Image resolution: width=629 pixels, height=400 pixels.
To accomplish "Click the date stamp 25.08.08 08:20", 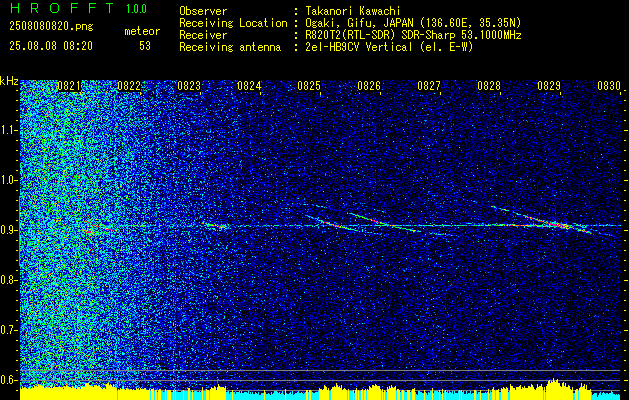I will [x=51, y=46].
